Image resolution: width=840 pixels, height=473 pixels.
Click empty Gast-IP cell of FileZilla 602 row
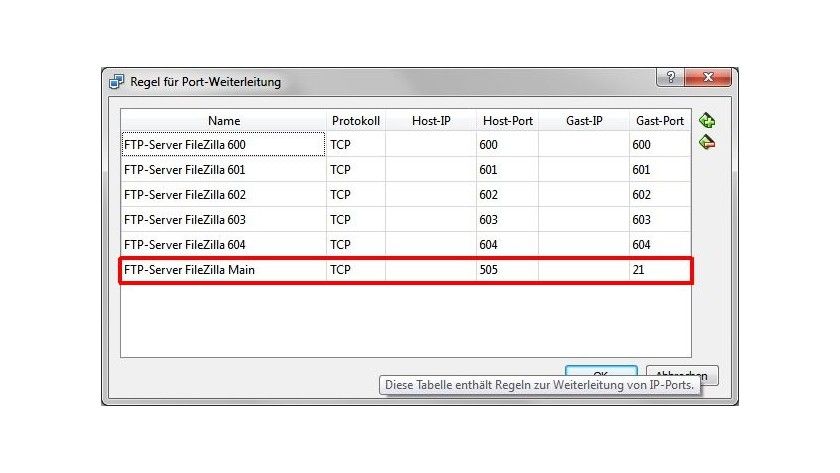click(x=584, y=194)
